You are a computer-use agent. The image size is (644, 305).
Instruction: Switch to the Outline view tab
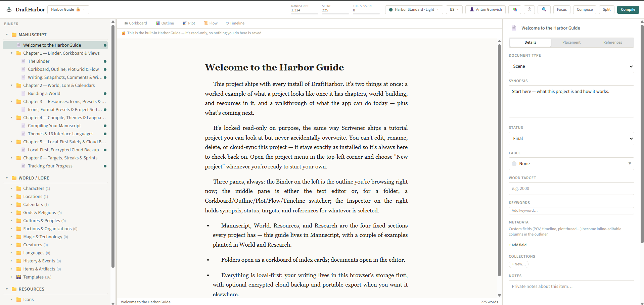pyautogui.click(x=165, y=23)
